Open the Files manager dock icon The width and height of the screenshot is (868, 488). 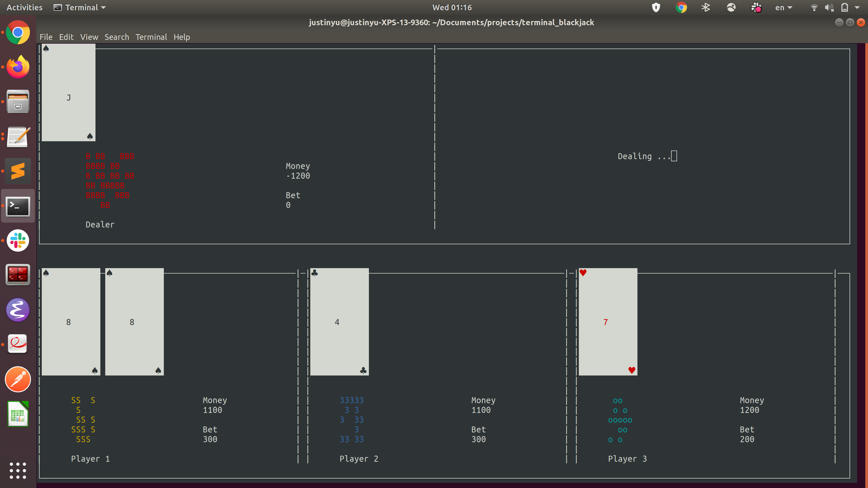coord(18,102)
